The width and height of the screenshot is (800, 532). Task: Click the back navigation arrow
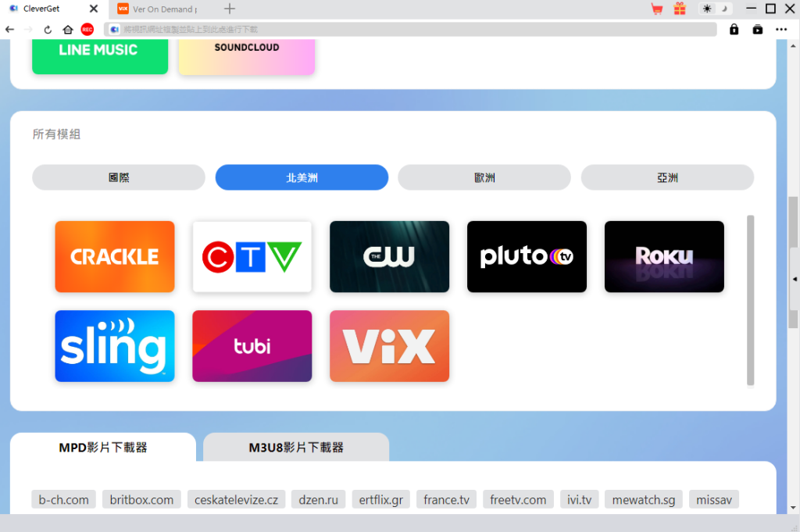click(9, 30)
